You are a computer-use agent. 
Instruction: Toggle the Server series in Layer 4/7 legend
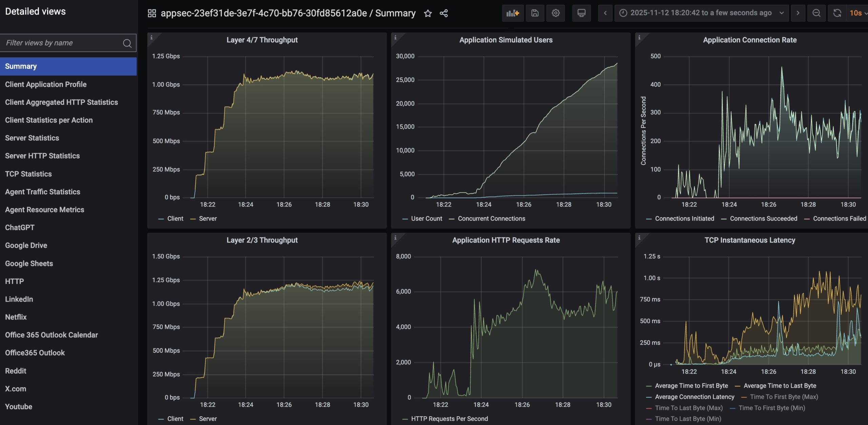208,219
